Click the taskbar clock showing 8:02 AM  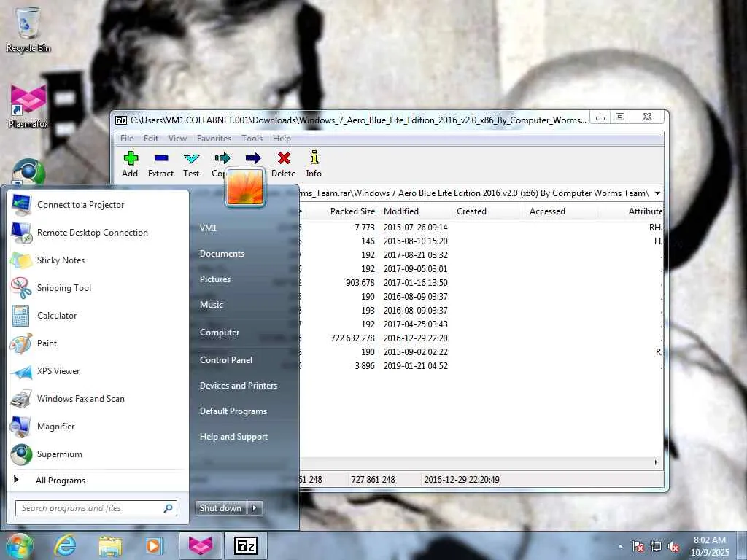point(710,546)
